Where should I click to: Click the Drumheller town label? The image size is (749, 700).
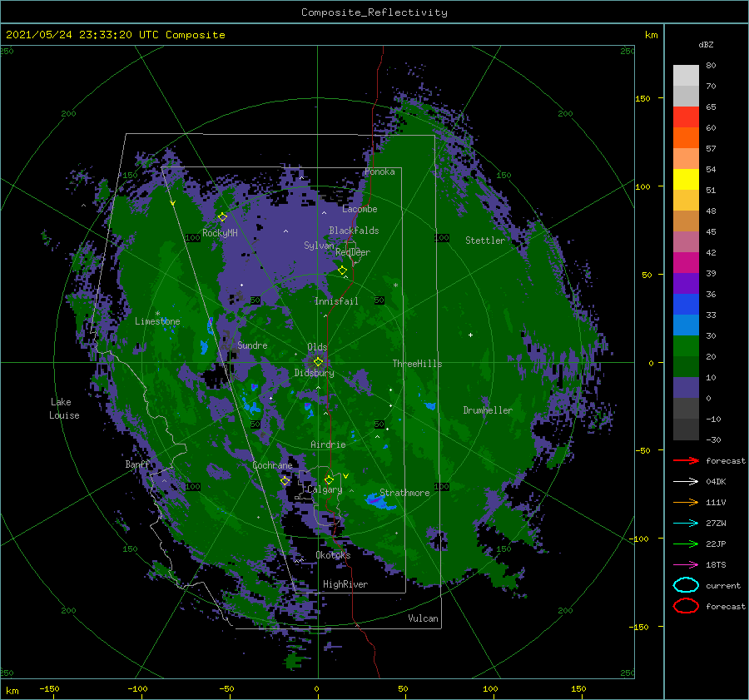tap(488, 410)
